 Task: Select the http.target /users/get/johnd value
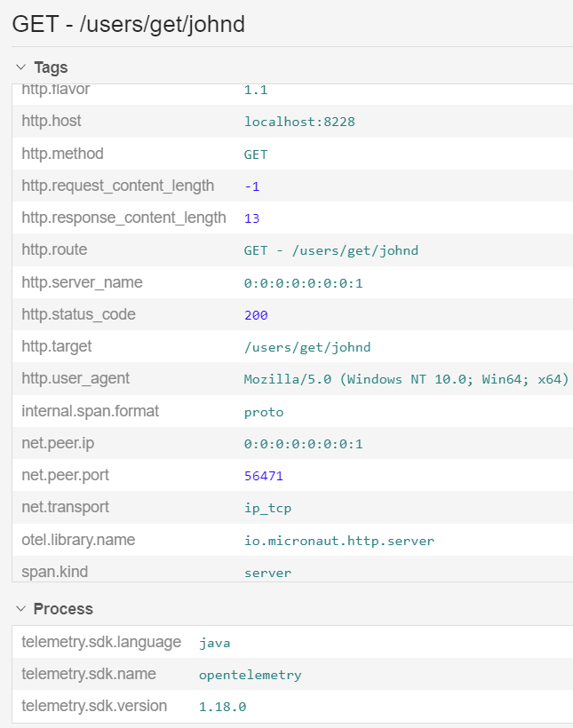[x=308, y=347]
